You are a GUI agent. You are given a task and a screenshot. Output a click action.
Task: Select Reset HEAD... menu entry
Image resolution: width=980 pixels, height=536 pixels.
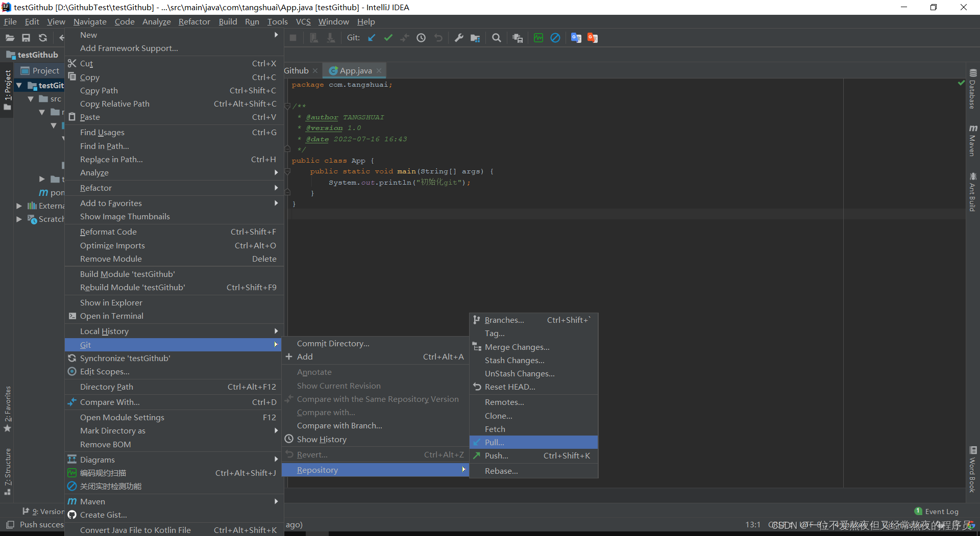tap(533, 387)
